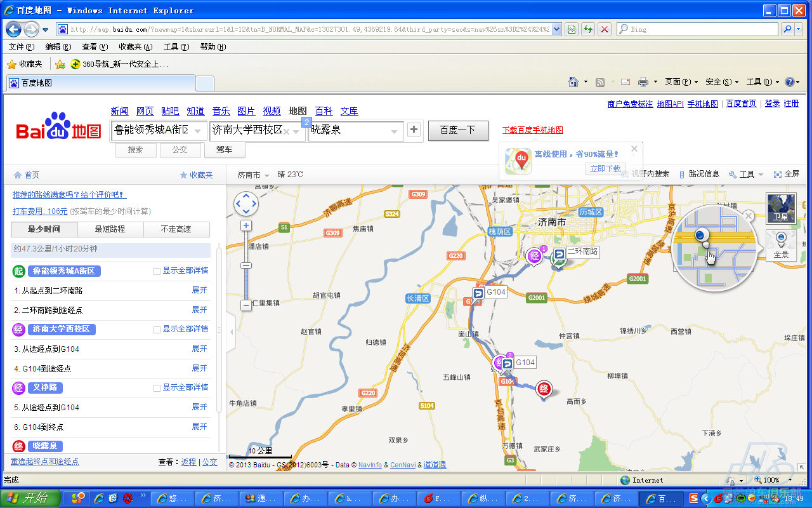Open the 文件 menu
This screenshot has height=508, width=812.
[x=21, y=47]
